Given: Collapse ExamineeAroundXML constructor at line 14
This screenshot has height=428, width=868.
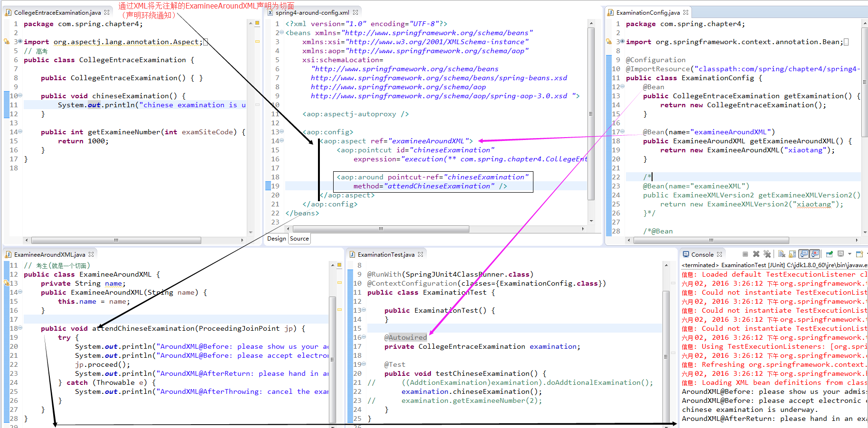Looking at the screenshot, I should (20, 292).
